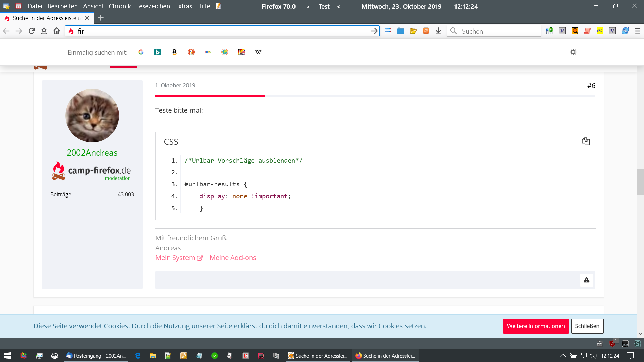644x362 pixels.
Task: Click the Google one-off search icon
Action: pos(141,52)
